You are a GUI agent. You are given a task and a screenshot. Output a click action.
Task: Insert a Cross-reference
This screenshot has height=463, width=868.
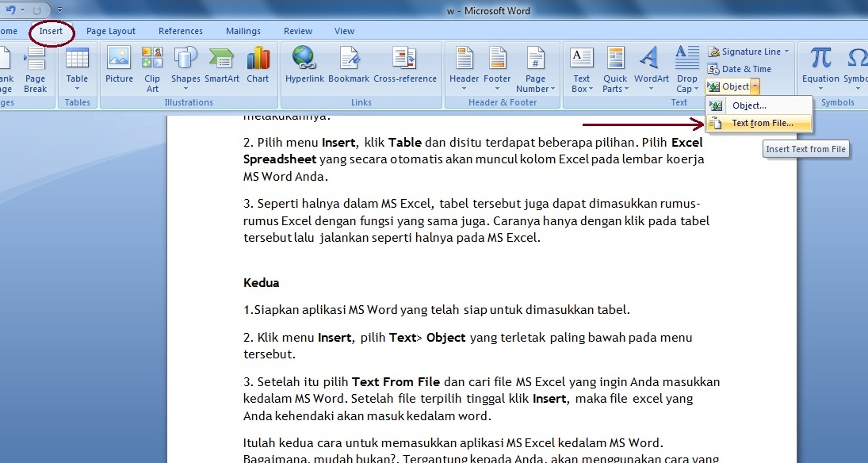pos(404,67)
